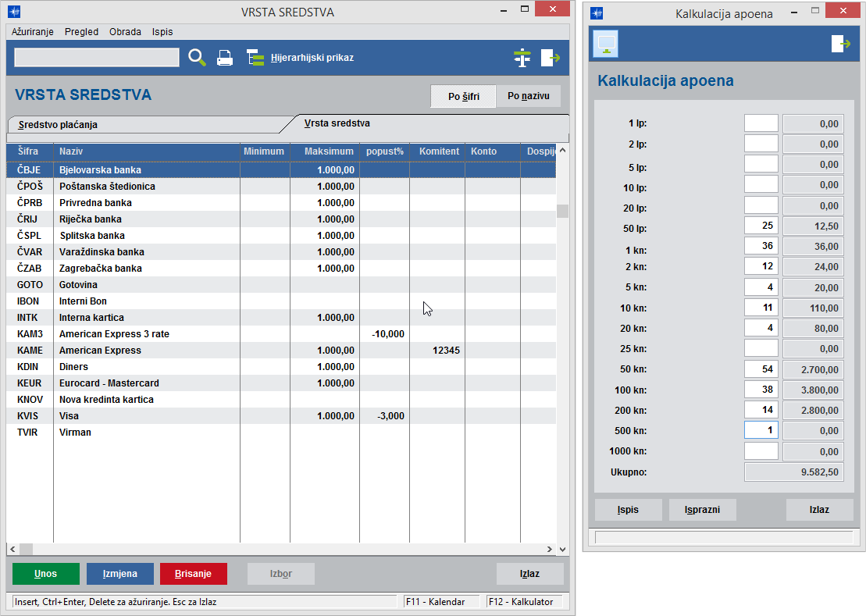Select the Visa row
The height and width of the screenshot is (616, 866).
point(281,415)
